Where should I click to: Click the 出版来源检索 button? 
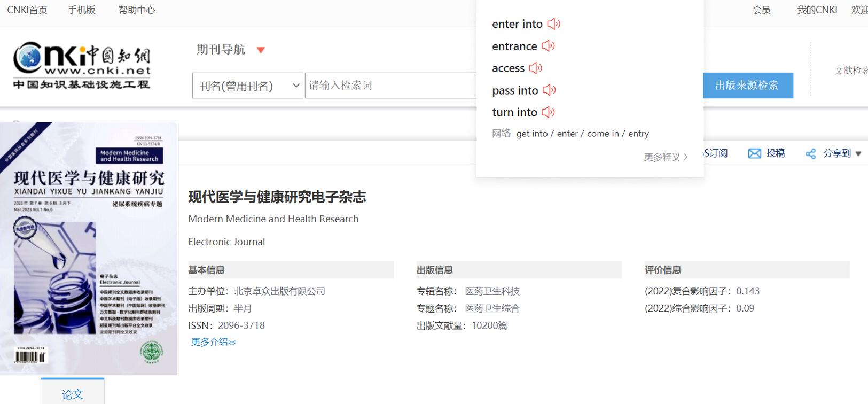tap(747, 86)
